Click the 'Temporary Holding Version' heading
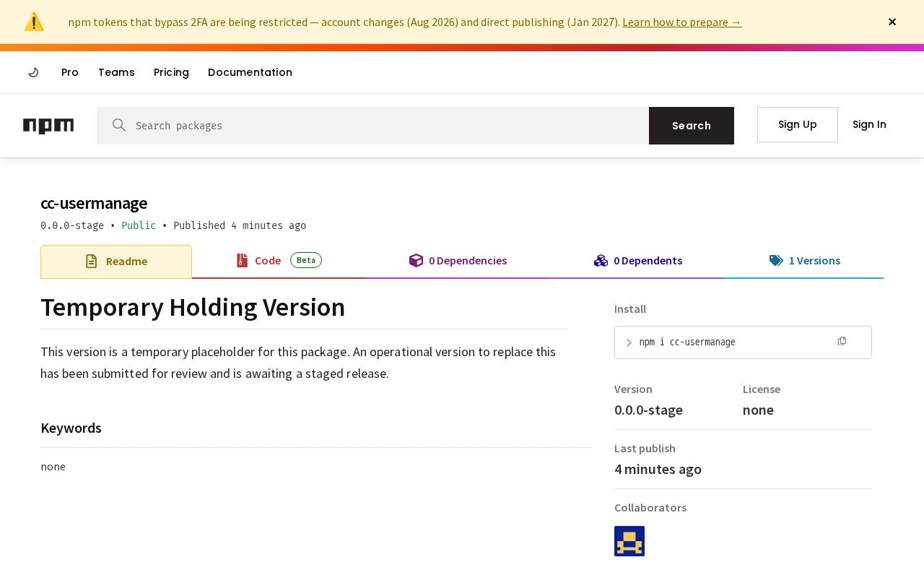924x578 pixels. [193, 307]
